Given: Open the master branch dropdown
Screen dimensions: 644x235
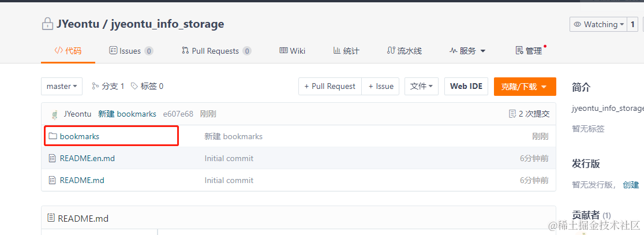Looking at the screenshot, I should pyautogui.click(x=62, y=86).
